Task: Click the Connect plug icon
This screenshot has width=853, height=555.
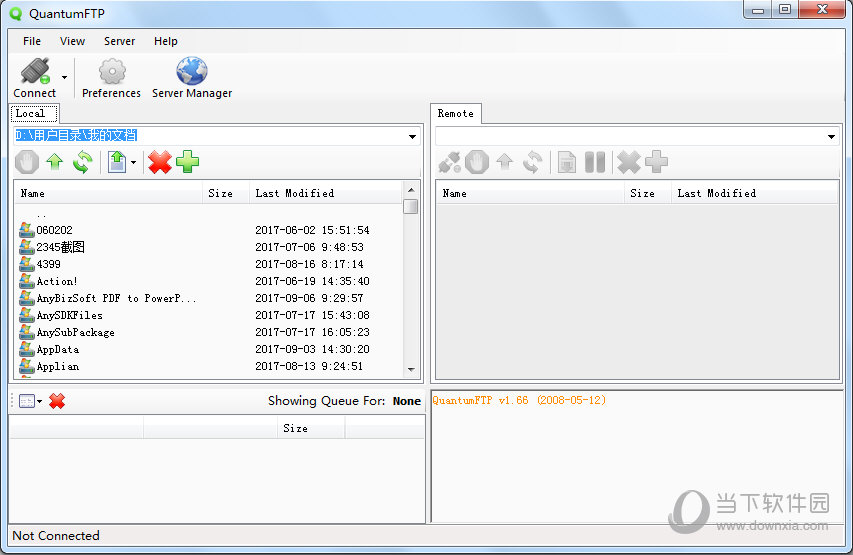Action: click(35, 71)
